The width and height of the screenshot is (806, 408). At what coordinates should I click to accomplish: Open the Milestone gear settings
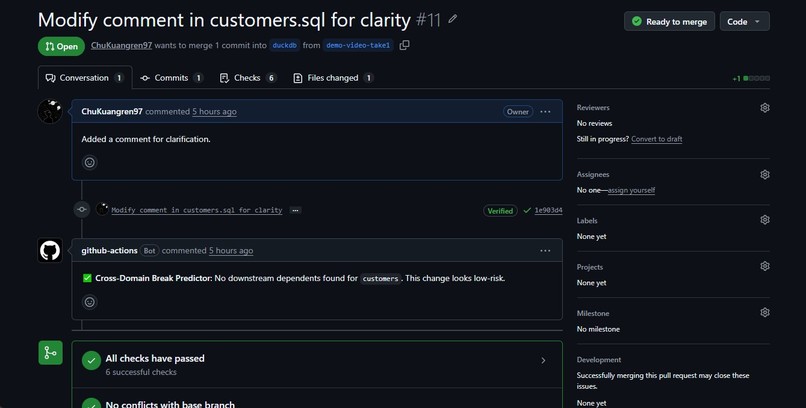pos(765,312)
